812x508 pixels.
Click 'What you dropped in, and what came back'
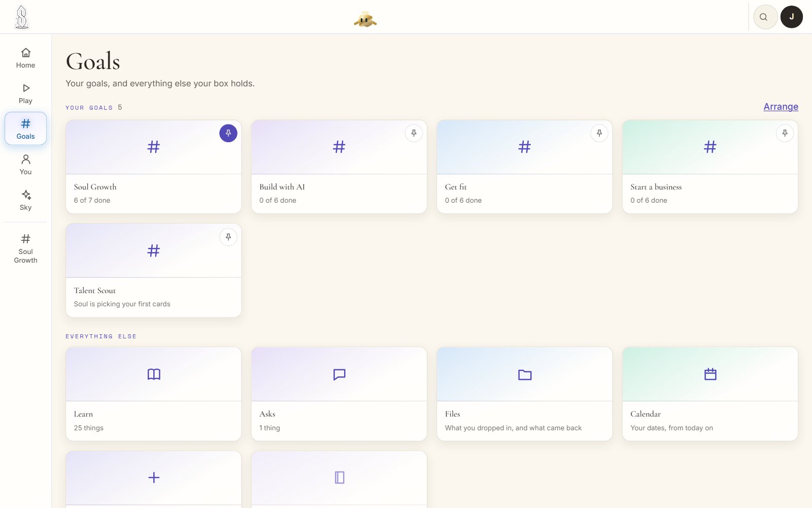pos(514,428)
